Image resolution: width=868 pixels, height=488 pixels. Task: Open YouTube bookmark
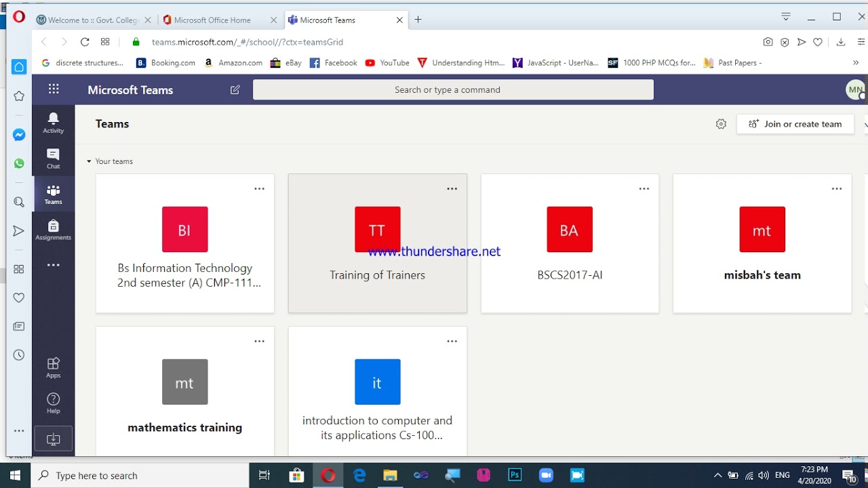[387, 62]
